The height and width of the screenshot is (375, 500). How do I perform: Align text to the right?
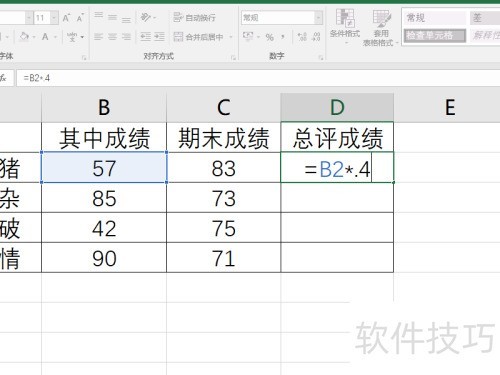(x=126, y=37)
